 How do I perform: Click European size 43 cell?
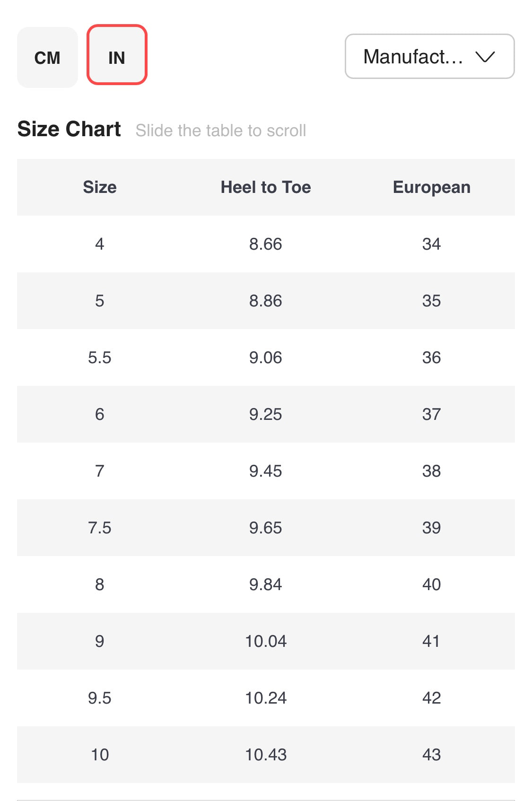point(431,755)
